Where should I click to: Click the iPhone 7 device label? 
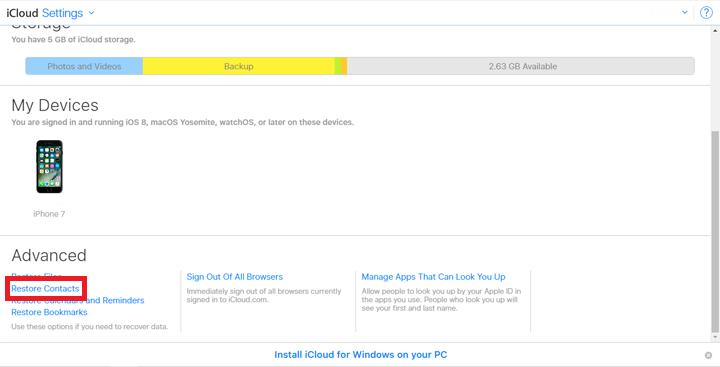49,214
